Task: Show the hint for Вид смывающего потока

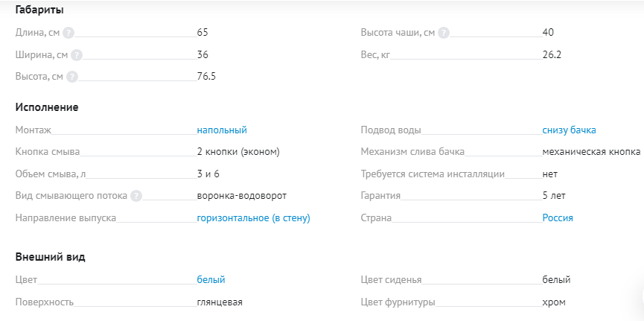Action: click(x=136, y=196)
